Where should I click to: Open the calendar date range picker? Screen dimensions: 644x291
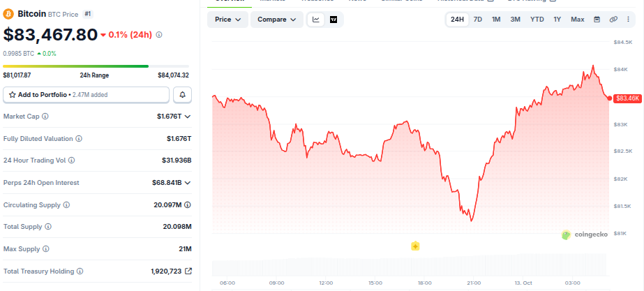[597, 20]
